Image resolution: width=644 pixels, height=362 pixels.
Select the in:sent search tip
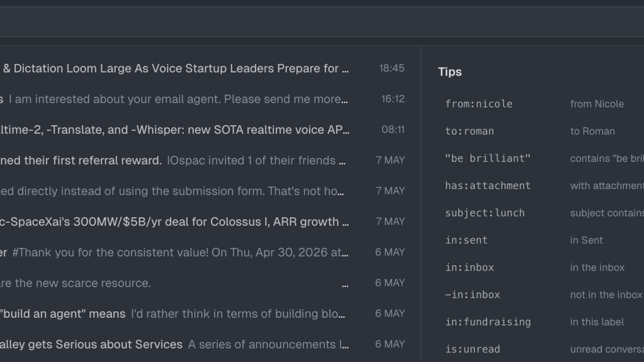tap(466, 240)
